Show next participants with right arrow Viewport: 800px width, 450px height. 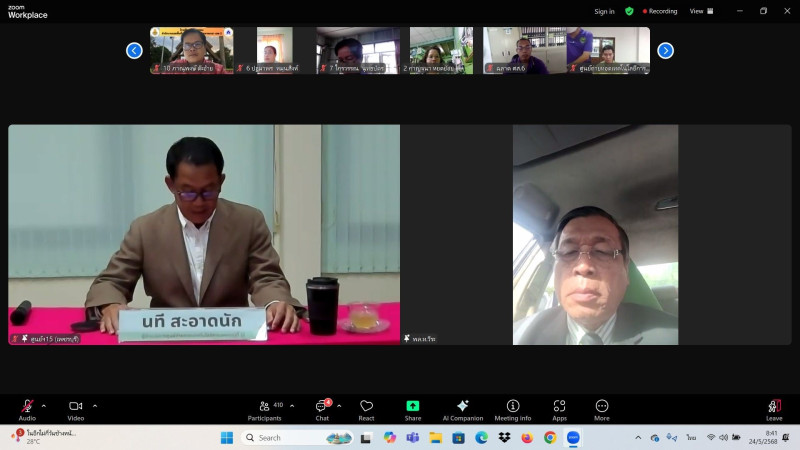click(665, 51)
